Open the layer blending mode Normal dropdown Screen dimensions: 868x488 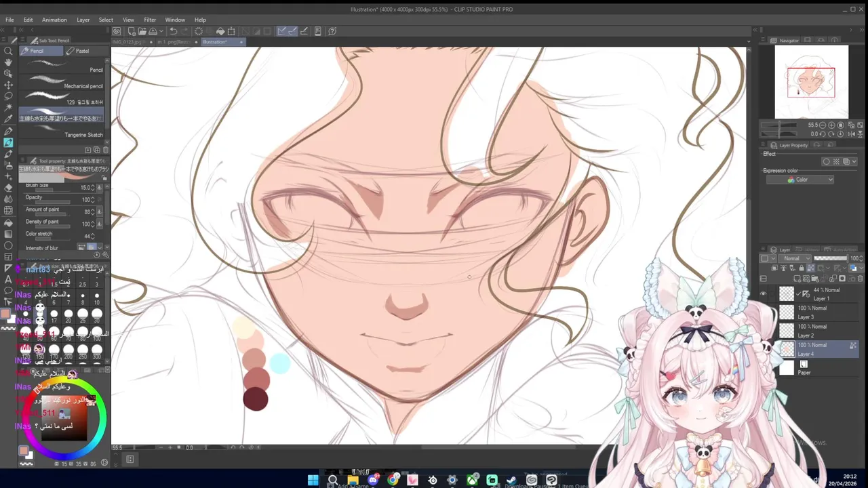tap(796, 258)
